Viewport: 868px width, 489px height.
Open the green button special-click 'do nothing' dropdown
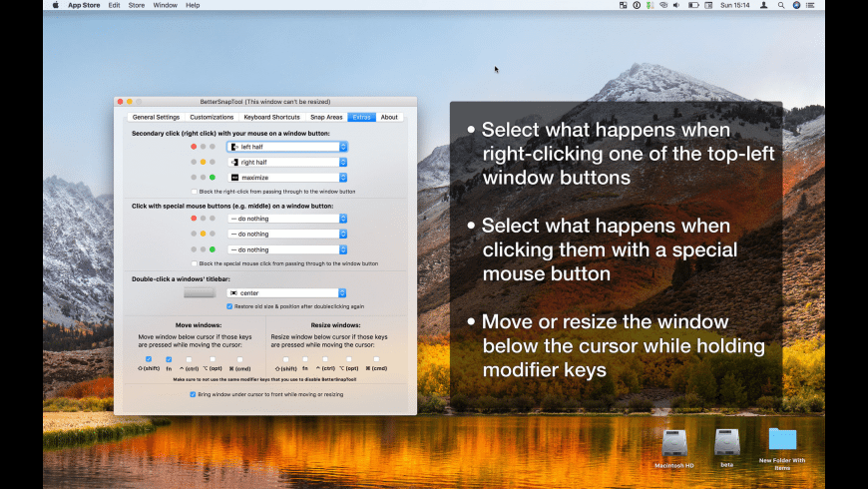287,249
